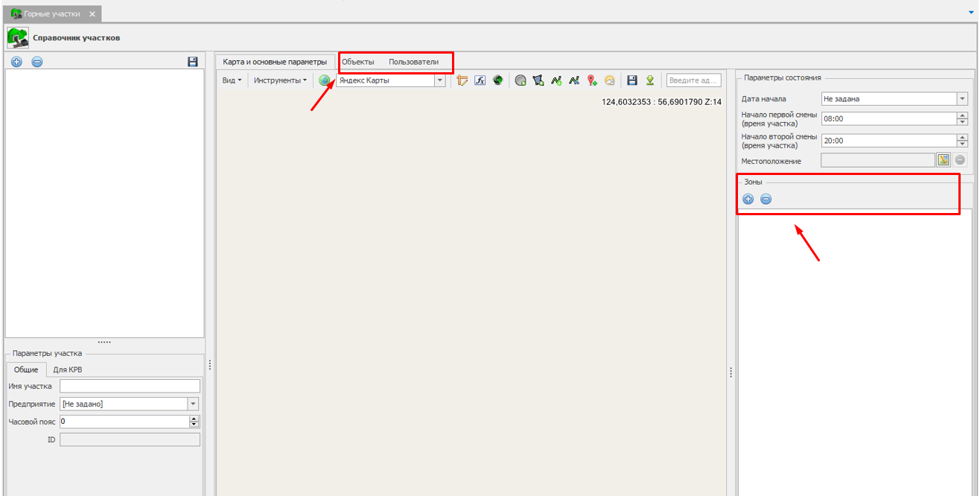The width and height of the screenshot is (980, 496).
Task: Click the remove site minus icon above the site list
Action: tap(37, 62)
